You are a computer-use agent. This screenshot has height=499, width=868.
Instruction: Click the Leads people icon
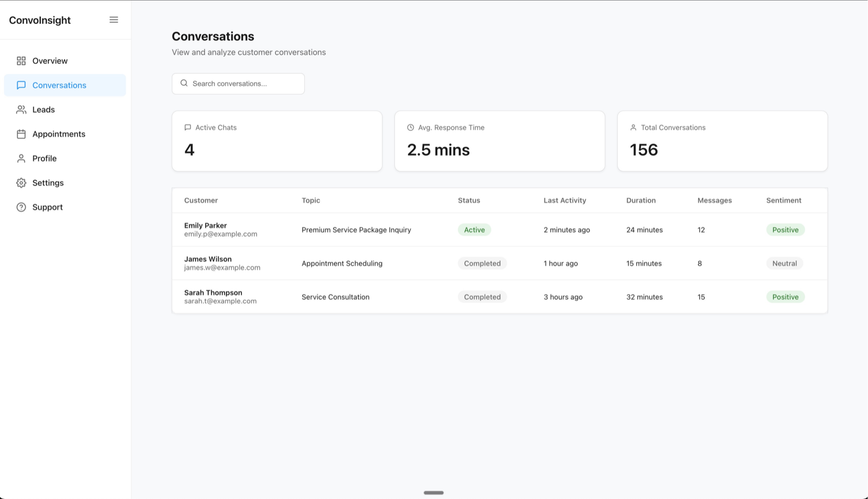coord(21,110)
